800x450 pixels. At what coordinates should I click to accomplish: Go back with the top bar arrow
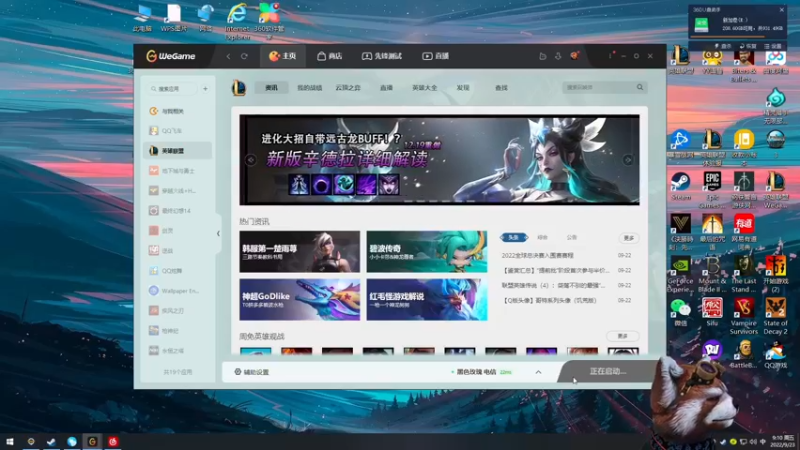229,56
